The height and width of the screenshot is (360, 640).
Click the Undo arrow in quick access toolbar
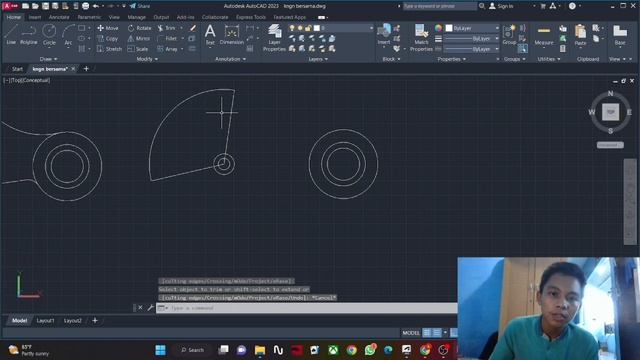(96, 6)
